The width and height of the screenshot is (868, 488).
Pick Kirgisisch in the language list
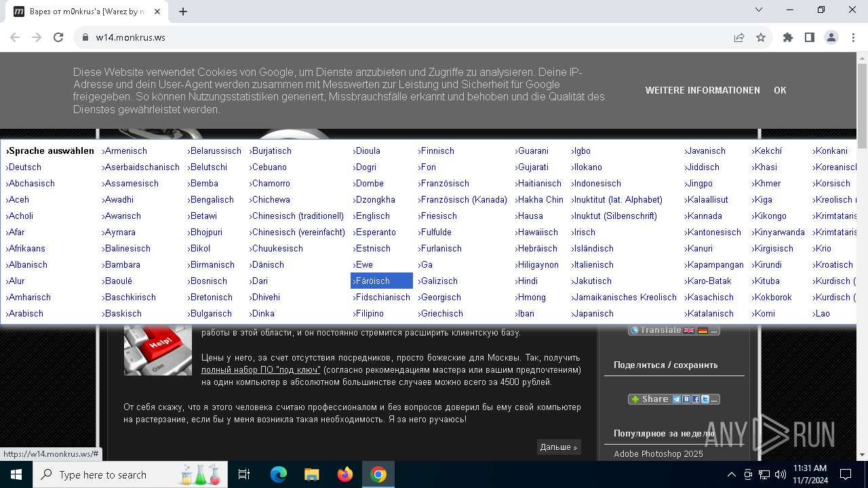(x=772, y=248)
